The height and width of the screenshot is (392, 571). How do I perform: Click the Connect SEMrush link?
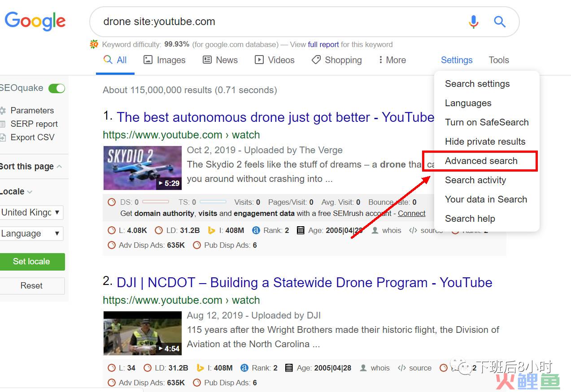411,213
